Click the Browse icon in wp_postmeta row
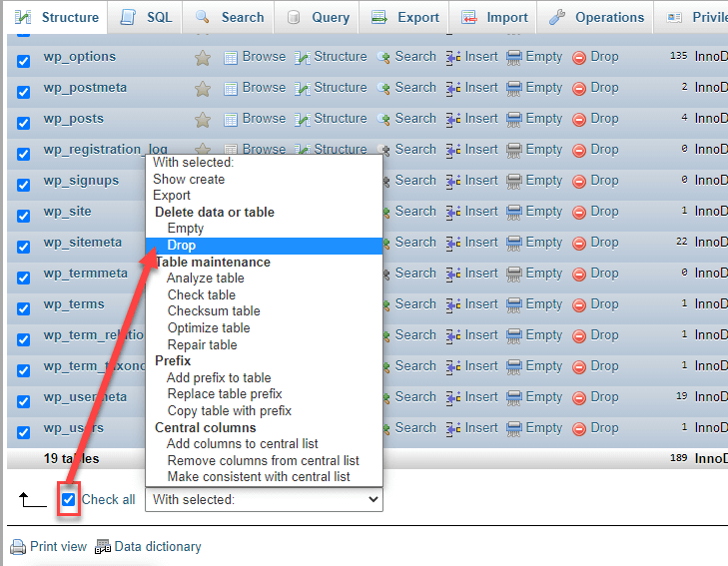 [x=231, y=89]
